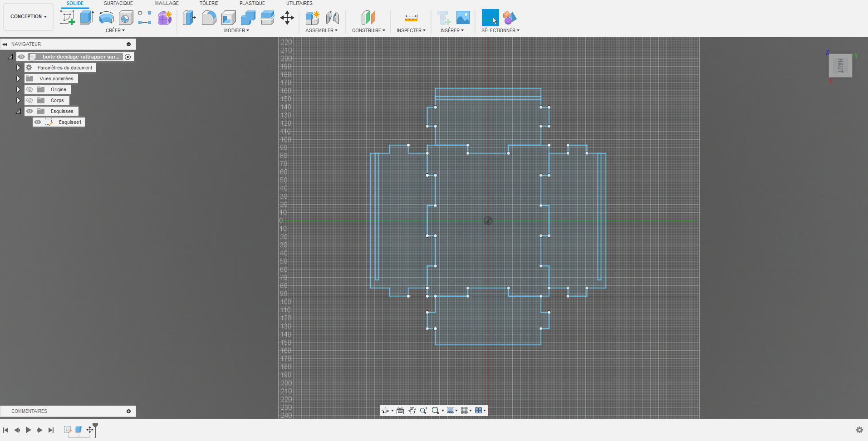This screenshot has width=868, height=441.
Task: Hide the Esquisse1 sketch visibility
Action: 38,122
